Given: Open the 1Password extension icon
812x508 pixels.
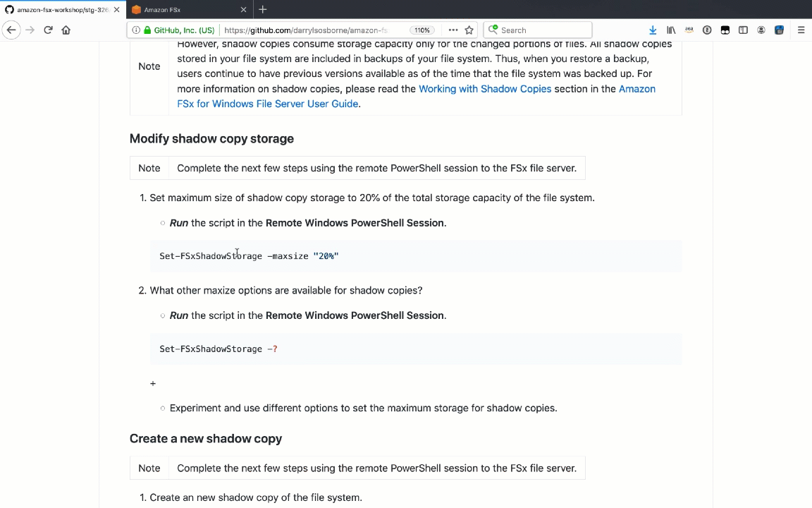Looking at the screenshot, I should click(707, 30).
